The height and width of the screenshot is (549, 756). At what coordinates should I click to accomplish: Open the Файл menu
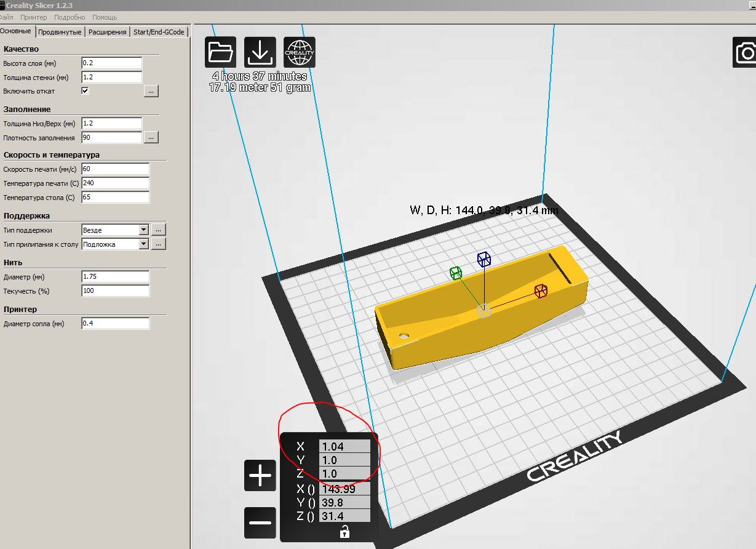[7, 17]
